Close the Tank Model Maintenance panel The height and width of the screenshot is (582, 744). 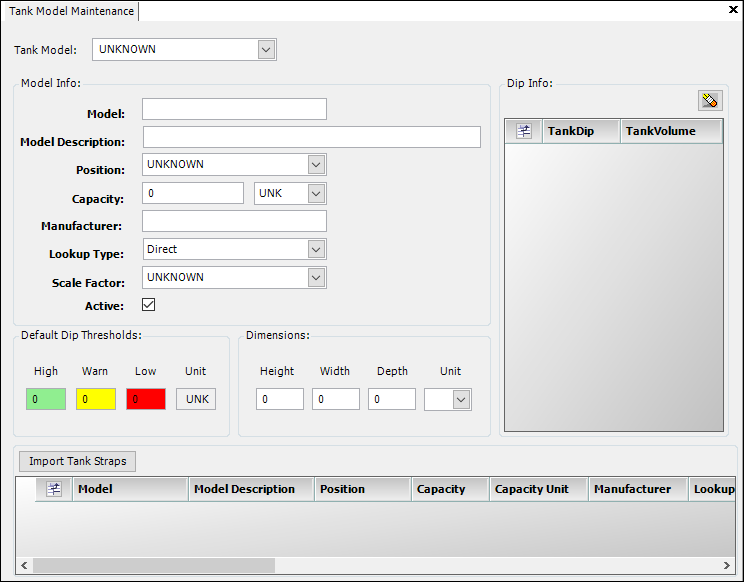733,11
